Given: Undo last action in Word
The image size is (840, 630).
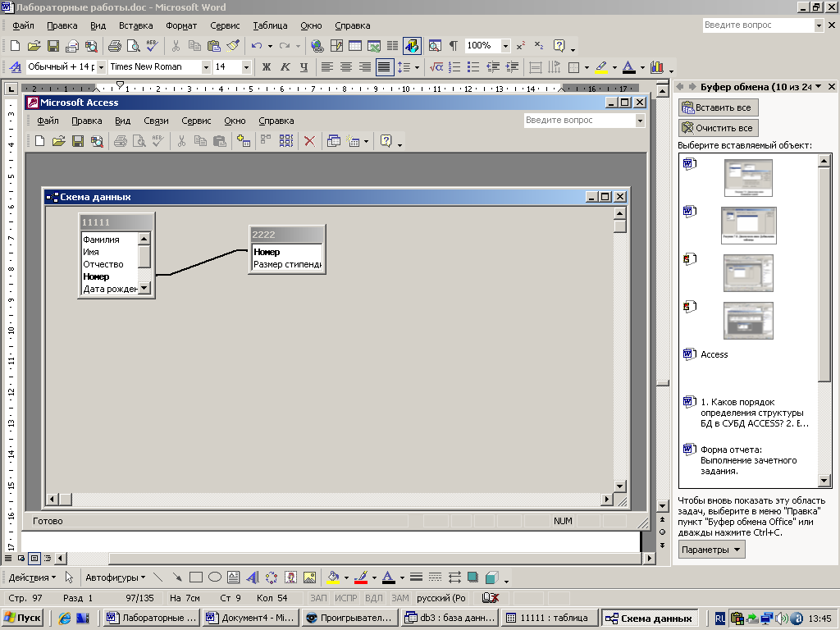Looking at the screenshot, I should click(x=257, y=46).
